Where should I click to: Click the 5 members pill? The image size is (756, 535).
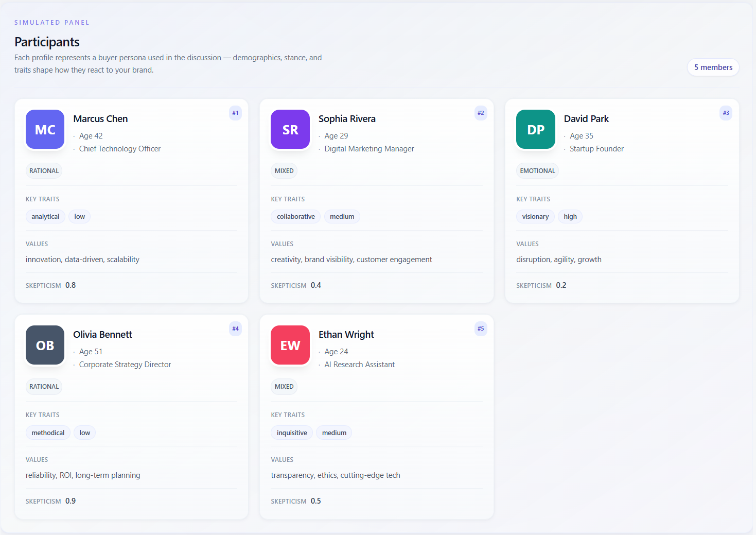point(713,67)
